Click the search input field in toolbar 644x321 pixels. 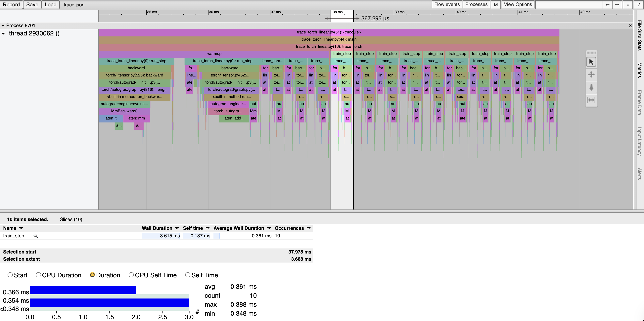[569, 5]
